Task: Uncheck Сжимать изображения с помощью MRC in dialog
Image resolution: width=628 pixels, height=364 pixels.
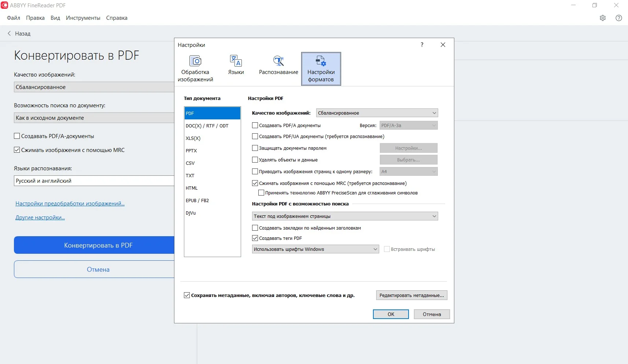Action: [x=255, y=183]
